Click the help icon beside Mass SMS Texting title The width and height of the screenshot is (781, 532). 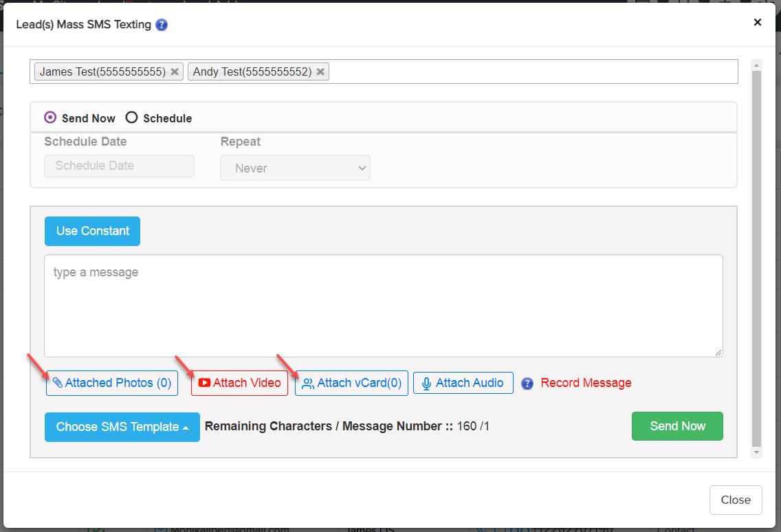click(162, 25)
